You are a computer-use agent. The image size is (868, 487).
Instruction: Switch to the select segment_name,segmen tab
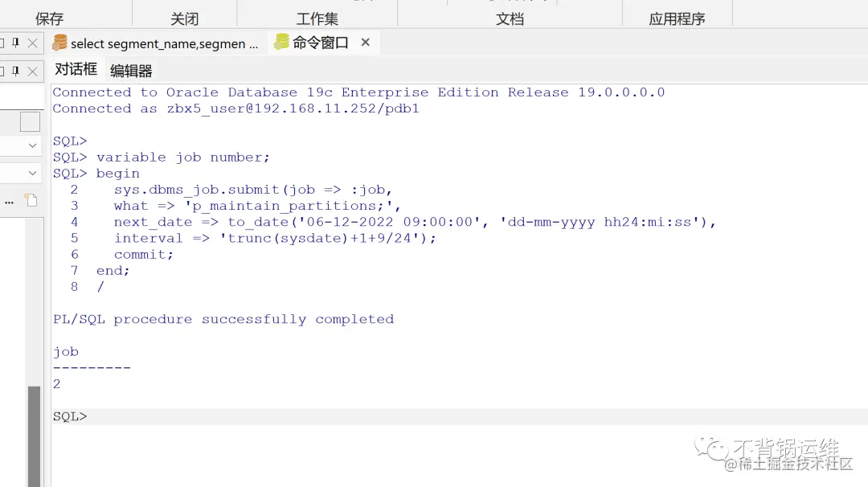point(156,43)
